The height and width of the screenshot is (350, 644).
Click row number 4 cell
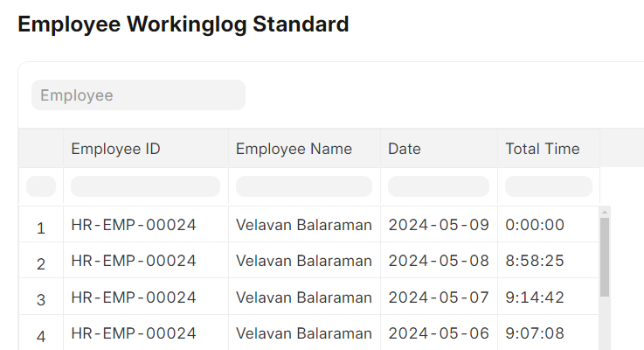[x=41, y=333]
